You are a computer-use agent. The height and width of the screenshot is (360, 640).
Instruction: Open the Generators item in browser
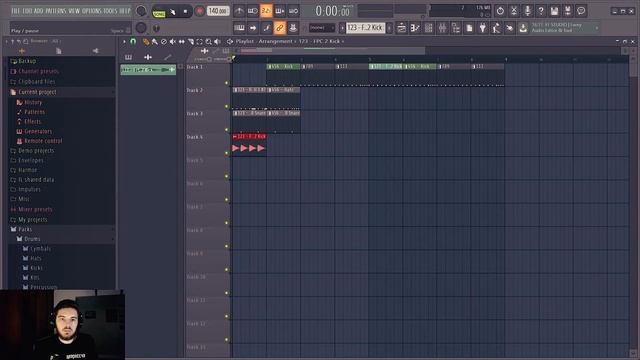[38, 131]
